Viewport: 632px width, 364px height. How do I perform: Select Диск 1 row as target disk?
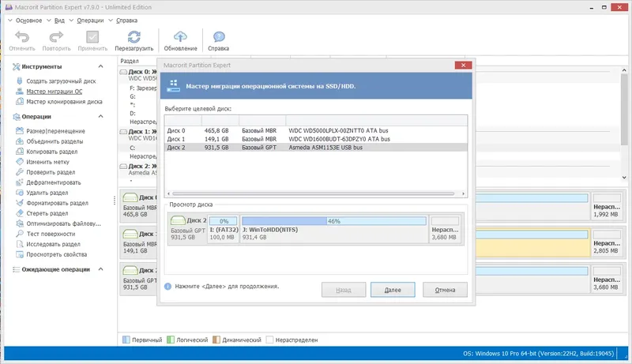click(316, 139)
